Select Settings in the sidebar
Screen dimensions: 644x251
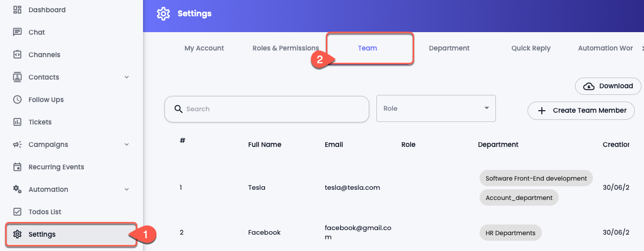[71, 234]
